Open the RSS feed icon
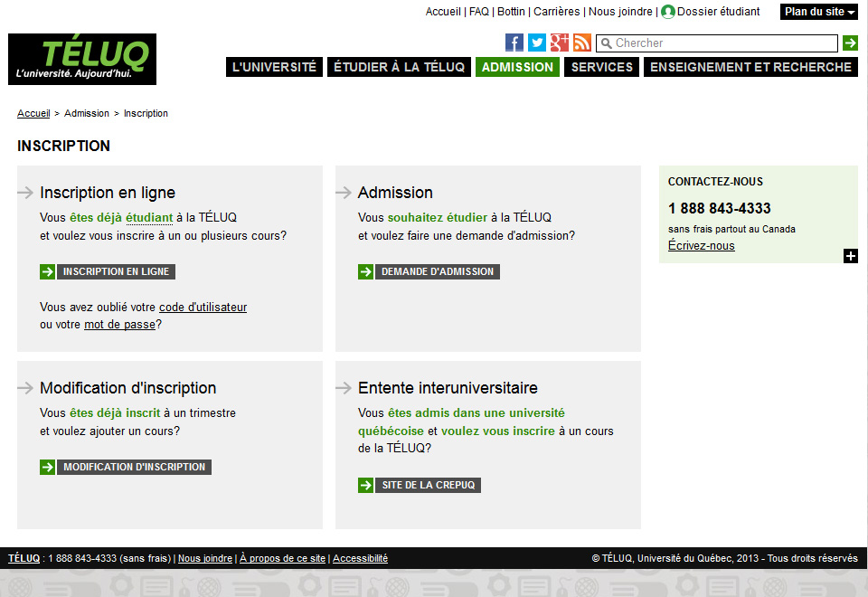This screenshot has width=868, height=597. click(x=581, y=43)
